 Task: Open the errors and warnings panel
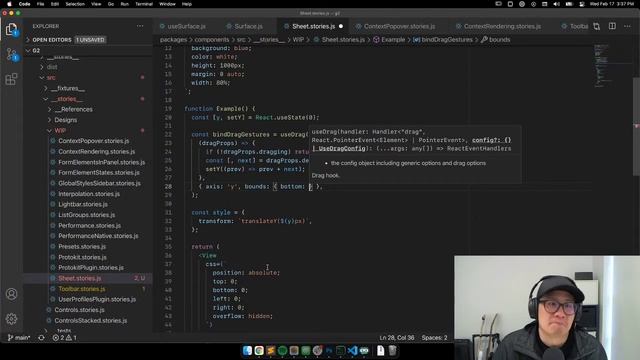[64, 338]
